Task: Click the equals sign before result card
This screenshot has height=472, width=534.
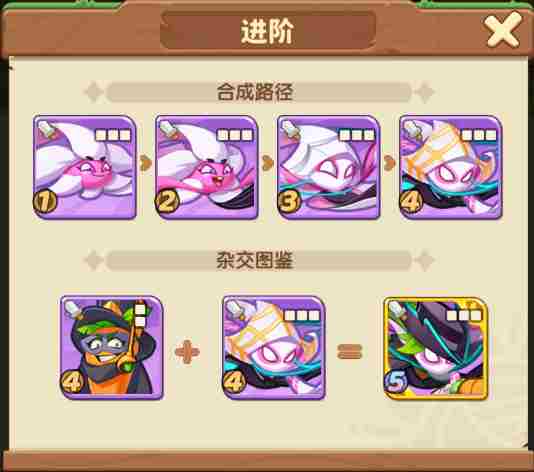Action: point(349,351)
